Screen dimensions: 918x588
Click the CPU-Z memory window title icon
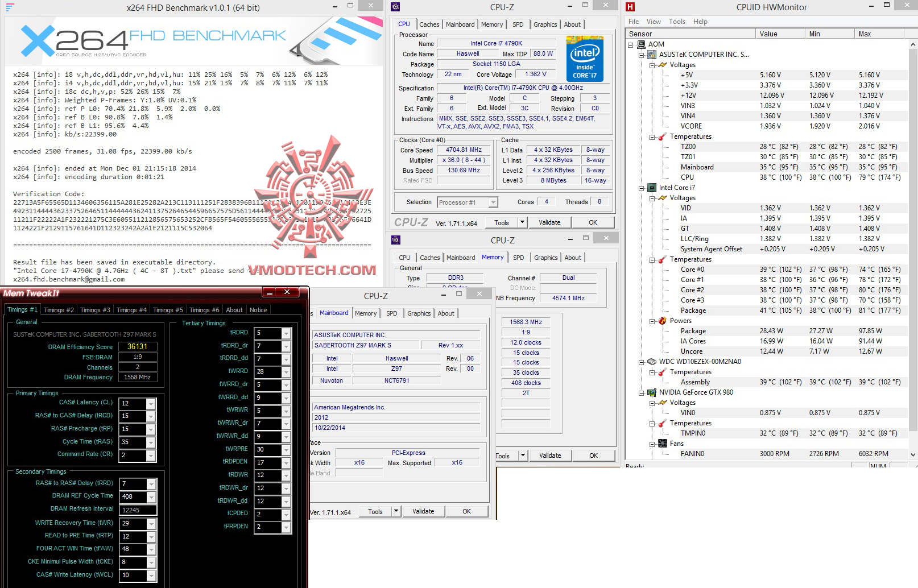click(x=396, y=240)
